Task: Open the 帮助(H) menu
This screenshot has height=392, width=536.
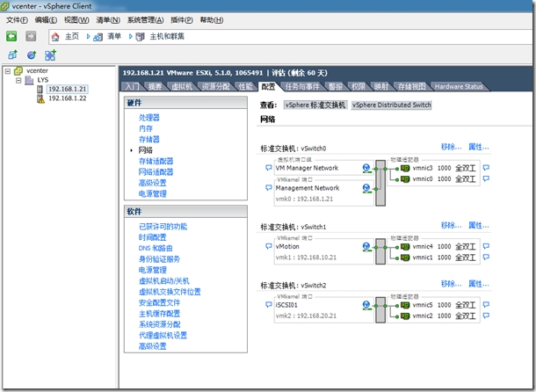Action: 212,20
